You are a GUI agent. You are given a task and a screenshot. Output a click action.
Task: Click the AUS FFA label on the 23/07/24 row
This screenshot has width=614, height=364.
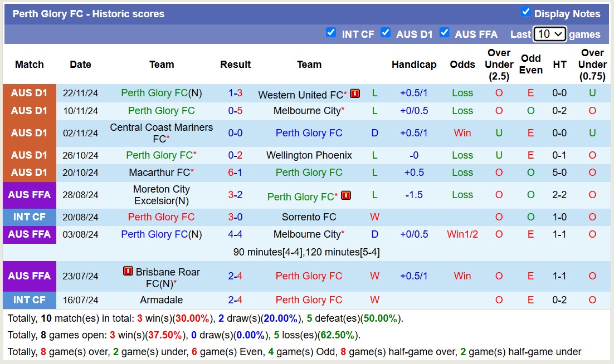(29, 276)
